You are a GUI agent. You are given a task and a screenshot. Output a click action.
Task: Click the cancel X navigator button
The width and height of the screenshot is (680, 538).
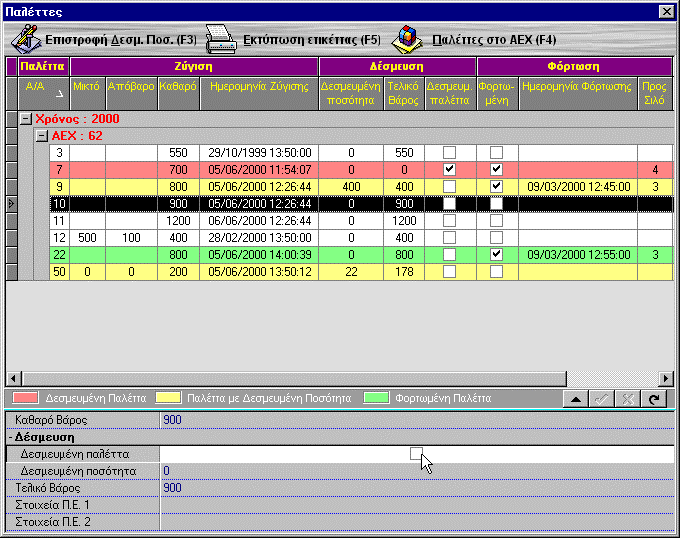click(630, 398)
